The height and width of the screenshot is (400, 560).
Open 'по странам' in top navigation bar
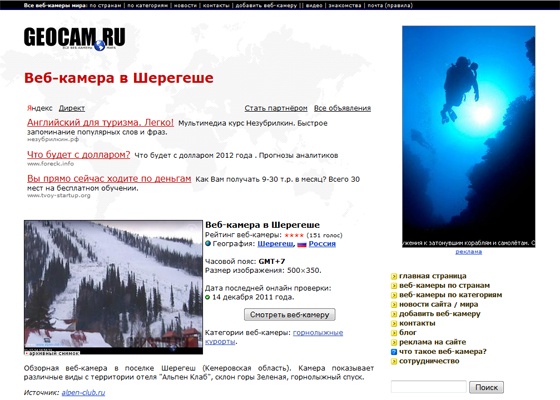(105, 5)
